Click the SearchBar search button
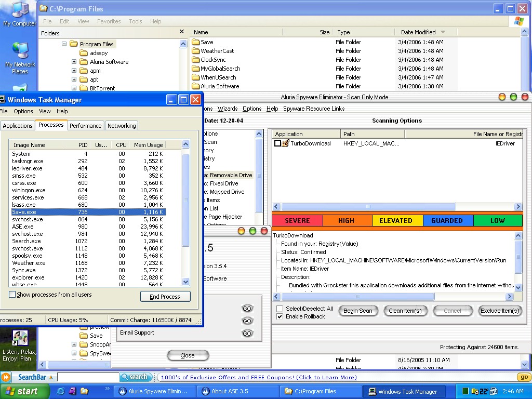The image size is (532, 399). [x=136, y=377]
